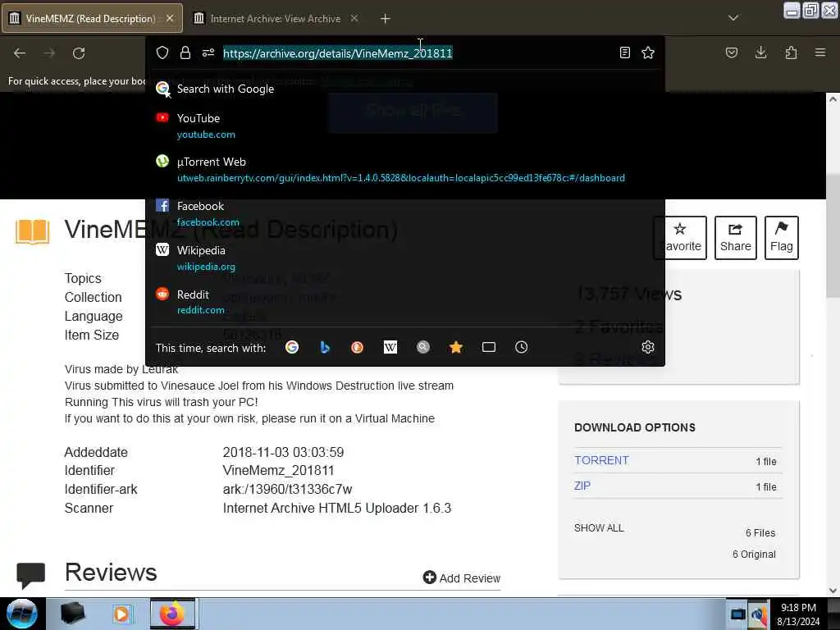Search this time with Google icon
Image resolution: width=840 pixels, height=630 pixels.
292,347
